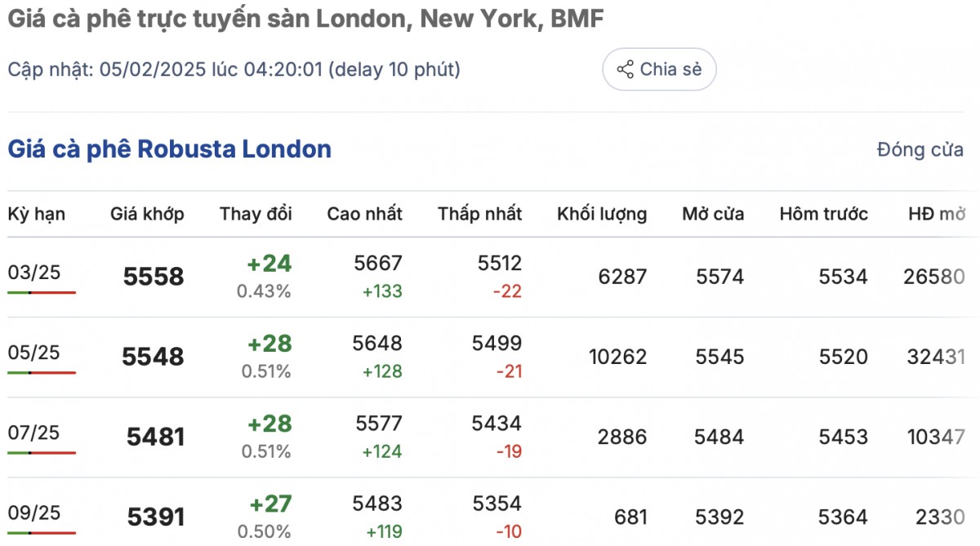The image size is (980, 546).
Task: Select the 05/25 contract term
Action: coord(34,353)
